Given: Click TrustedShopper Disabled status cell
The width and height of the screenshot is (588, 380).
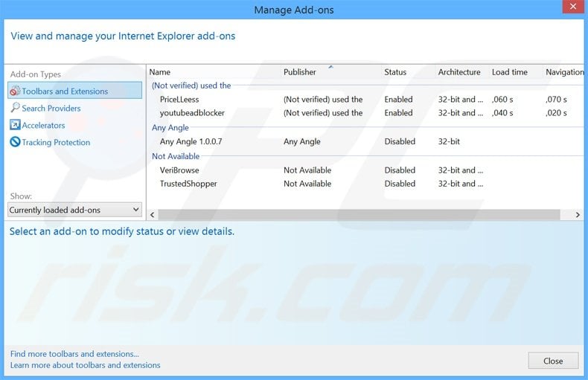Looking at the screenshot, I should (400, 184).
